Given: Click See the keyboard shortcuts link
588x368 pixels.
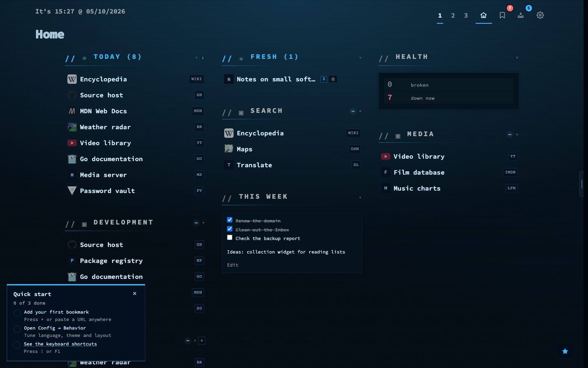Looking at the screenshot, I should pyautogui.click(x=60, y=344).
